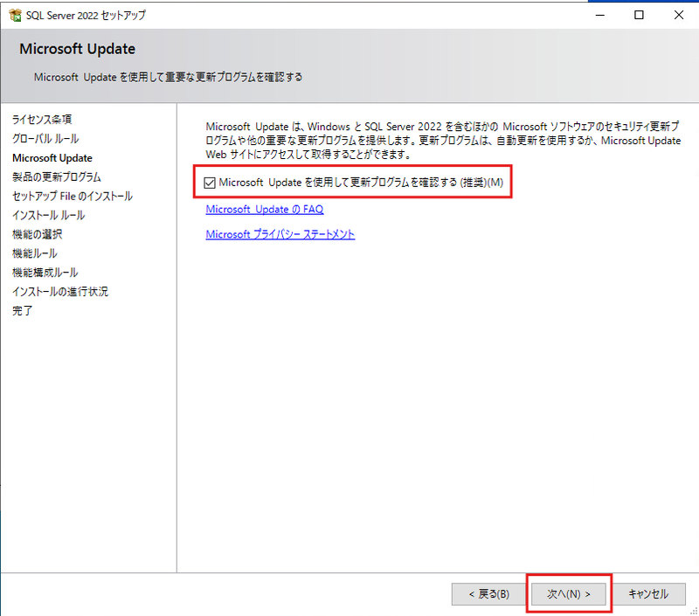Select the グローバル ルール step in the sidebar
Screen dimensions: 699x616
tap(45, 139)
